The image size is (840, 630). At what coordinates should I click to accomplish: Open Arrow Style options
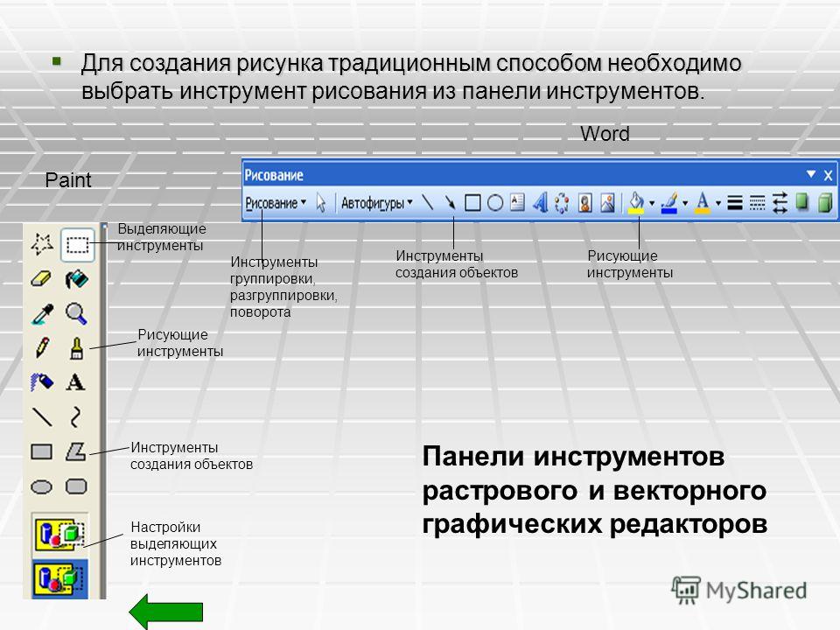point(780,203)
